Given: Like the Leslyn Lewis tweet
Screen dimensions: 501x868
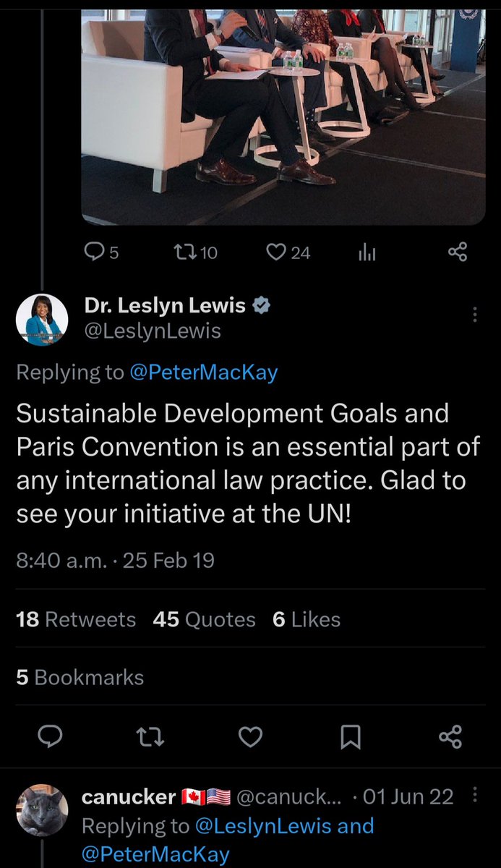Looking at the screenshot, I should pos(250,736).
